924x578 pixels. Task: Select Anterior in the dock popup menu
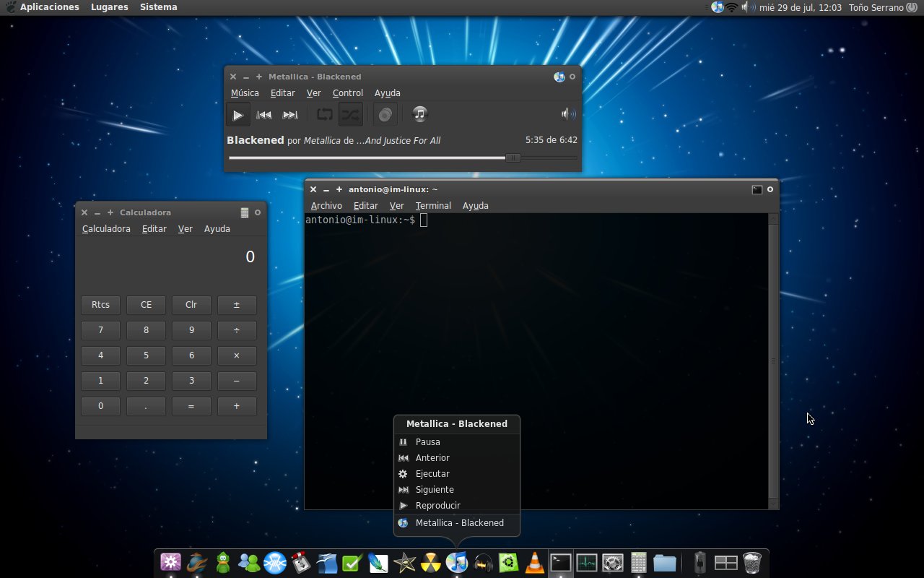[x=457, y=457]
